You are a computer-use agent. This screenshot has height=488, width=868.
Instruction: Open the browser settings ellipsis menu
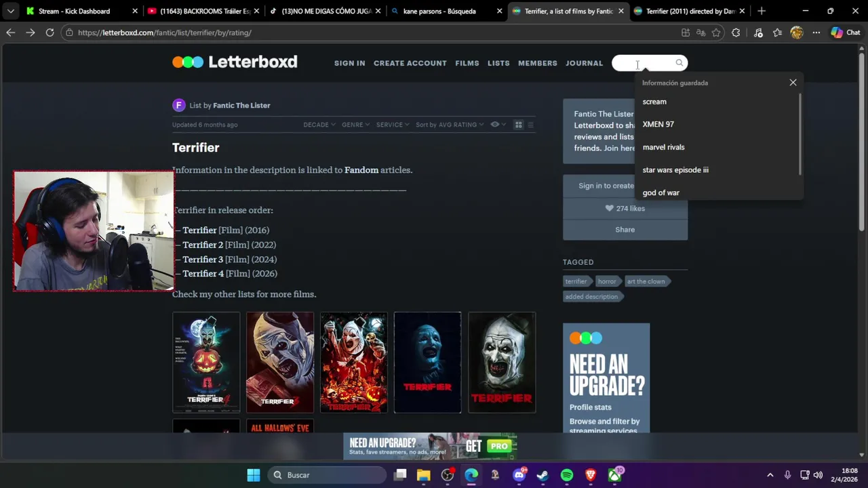tap(816, 33)
